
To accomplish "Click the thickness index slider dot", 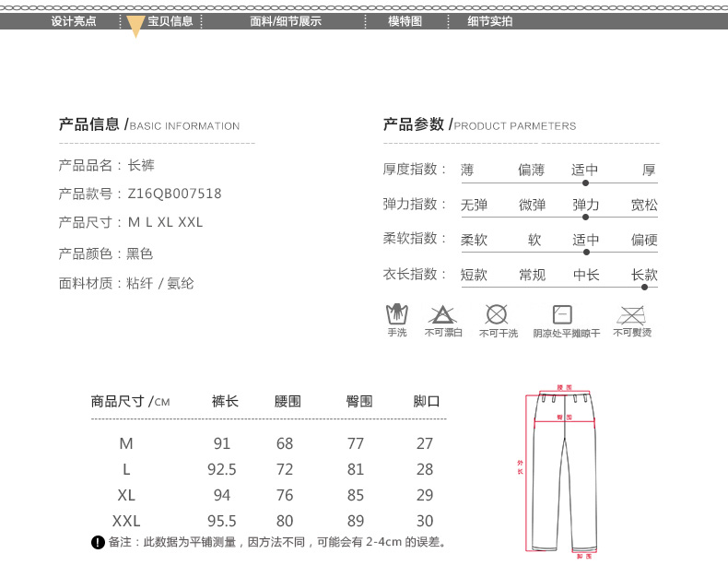I will tap(585, 183).
